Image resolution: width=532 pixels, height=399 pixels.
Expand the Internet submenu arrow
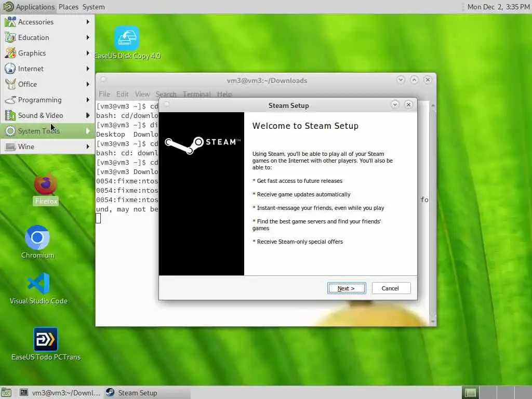pos(88,69)
